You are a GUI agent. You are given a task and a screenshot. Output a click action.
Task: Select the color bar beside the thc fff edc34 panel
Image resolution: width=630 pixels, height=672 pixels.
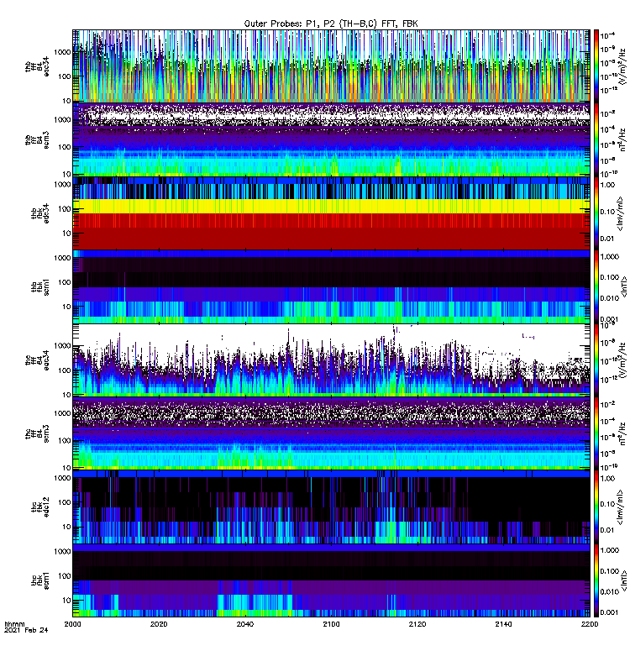[596, 360]
